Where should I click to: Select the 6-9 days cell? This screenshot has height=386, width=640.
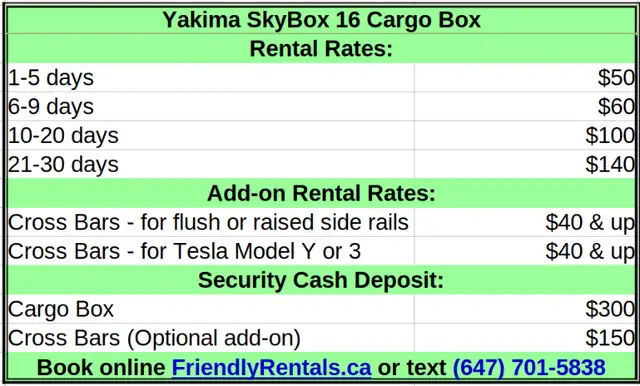point(211,106)
